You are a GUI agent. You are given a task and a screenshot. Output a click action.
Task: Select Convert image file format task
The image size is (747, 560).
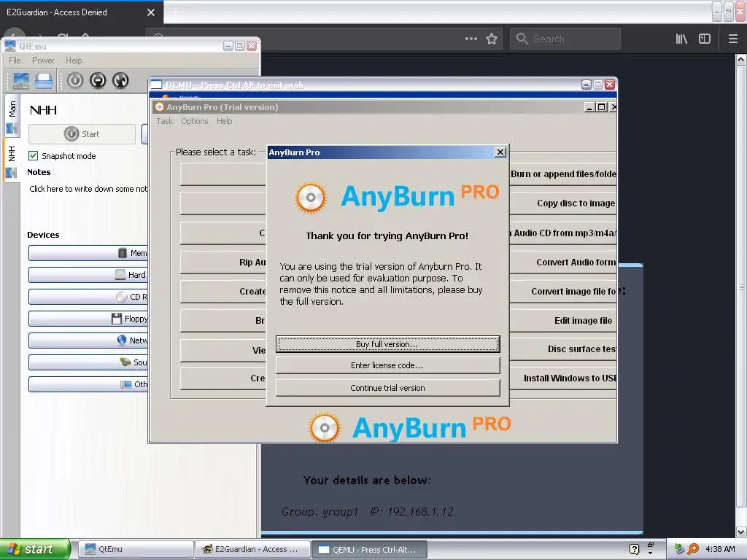pos(563,291)
